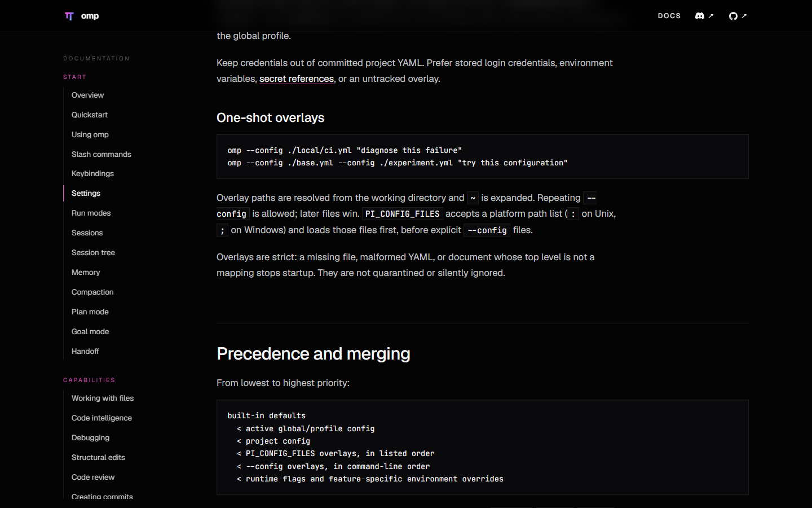Open Quickstart in sidebar

coord(89,115)
